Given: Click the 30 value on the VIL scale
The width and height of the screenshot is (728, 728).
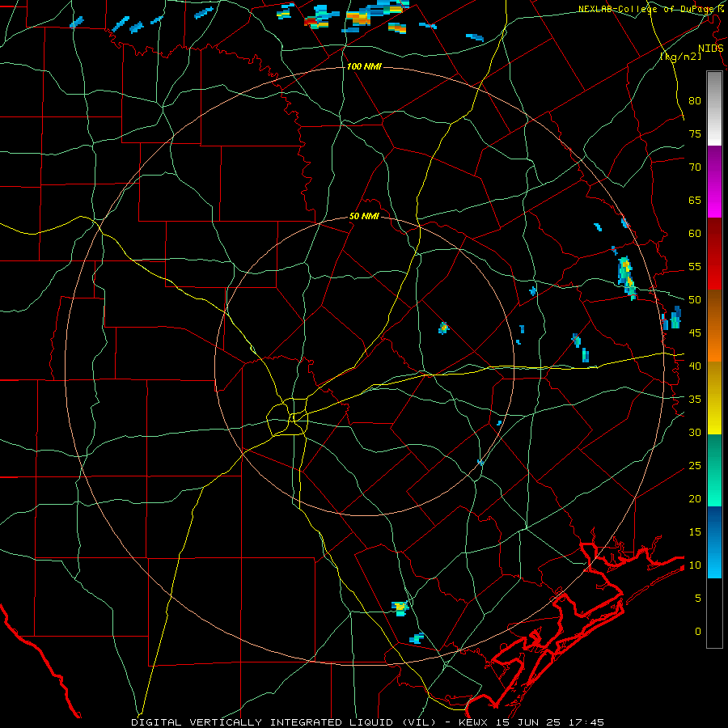Looking at the screenshot, I should pos(695,432).
